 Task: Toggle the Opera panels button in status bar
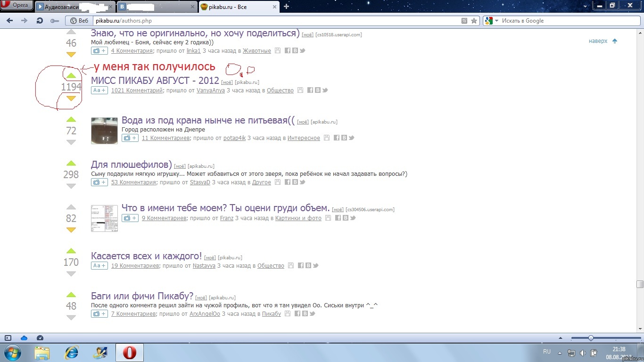(8, 338)
